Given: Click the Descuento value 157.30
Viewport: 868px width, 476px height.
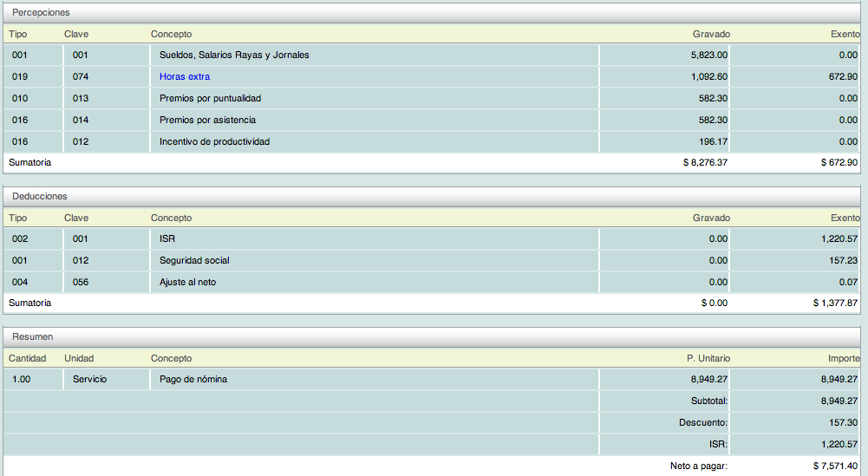Looking at the screenshot, I should [841, 422].
